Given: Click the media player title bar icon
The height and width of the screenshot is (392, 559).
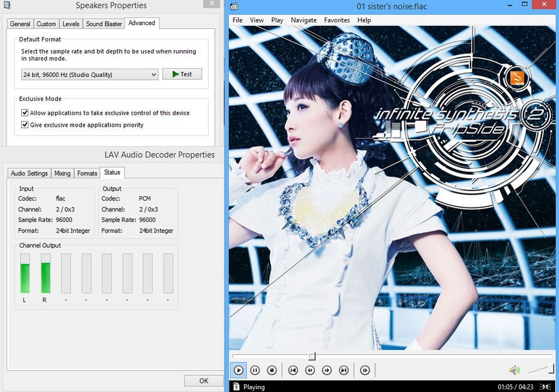Looking at the screenshot, I should pos(234,5).
